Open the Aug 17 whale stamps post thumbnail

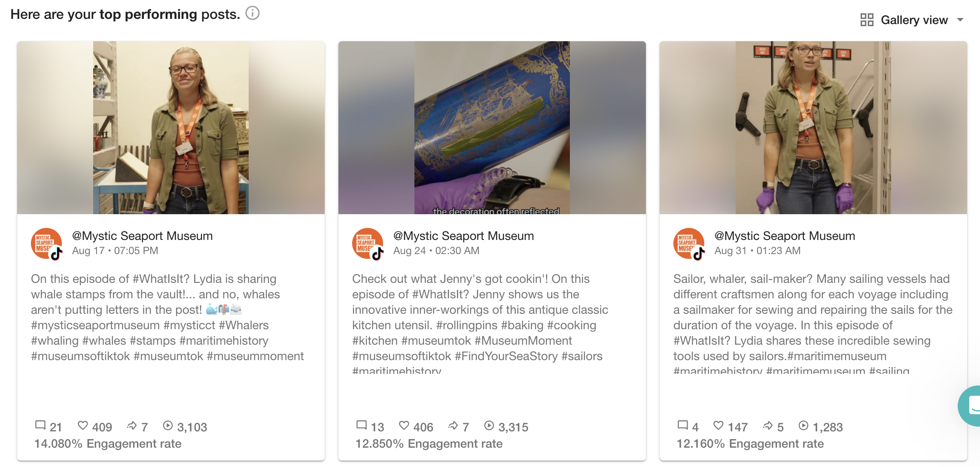click(x=171, y=127)
